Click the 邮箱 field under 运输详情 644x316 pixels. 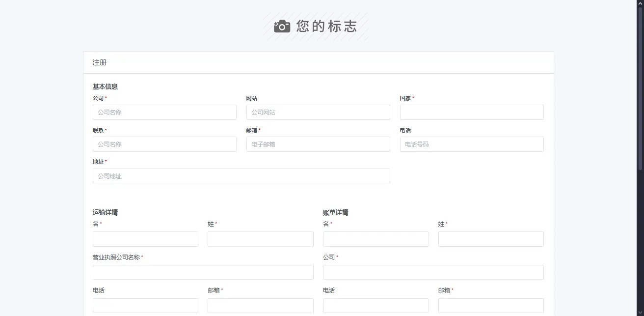(260, 305)
